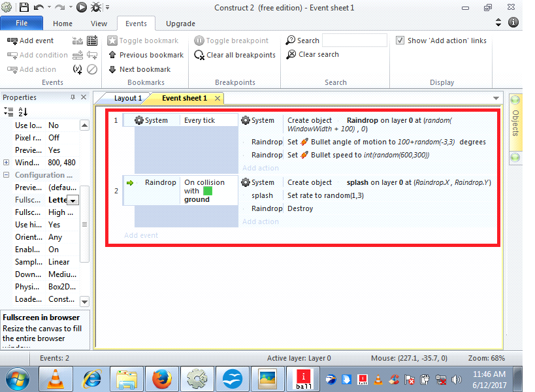Expand the Window size property row
Image resolution: width=535 pixels, height=392 pixels.
tap(5, 162)
